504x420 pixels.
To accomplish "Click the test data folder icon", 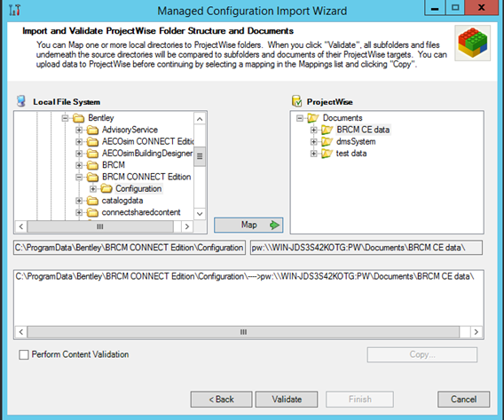I will click(x=327, y=154).
